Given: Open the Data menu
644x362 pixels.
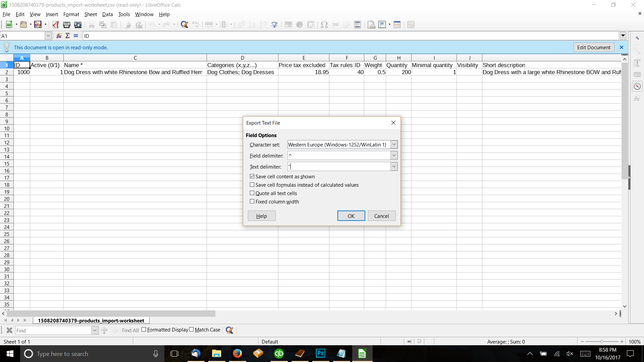Looking at the screenshot, I should [107, 14].
